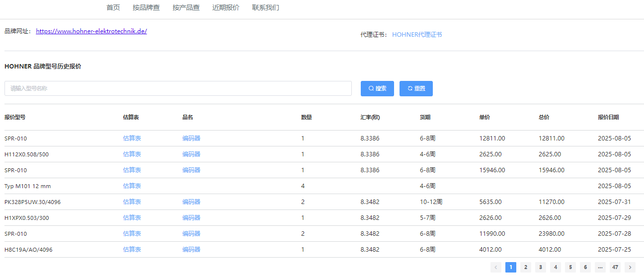Open 估算表 for Typ M101 12 mm
Viewport: 644px width, 275px height.
132,186
